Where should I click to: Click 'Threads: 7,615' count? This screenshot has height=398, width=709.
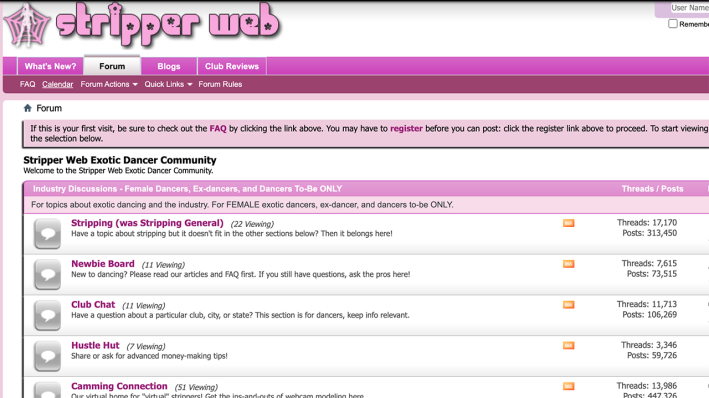coord(649,263)
